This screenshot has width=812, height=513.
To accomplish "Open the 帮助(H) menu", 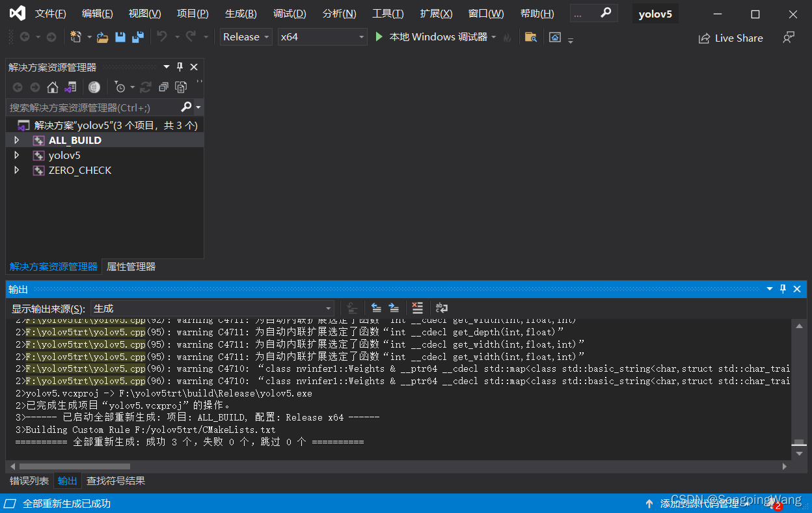I will (x=537, y=14).
